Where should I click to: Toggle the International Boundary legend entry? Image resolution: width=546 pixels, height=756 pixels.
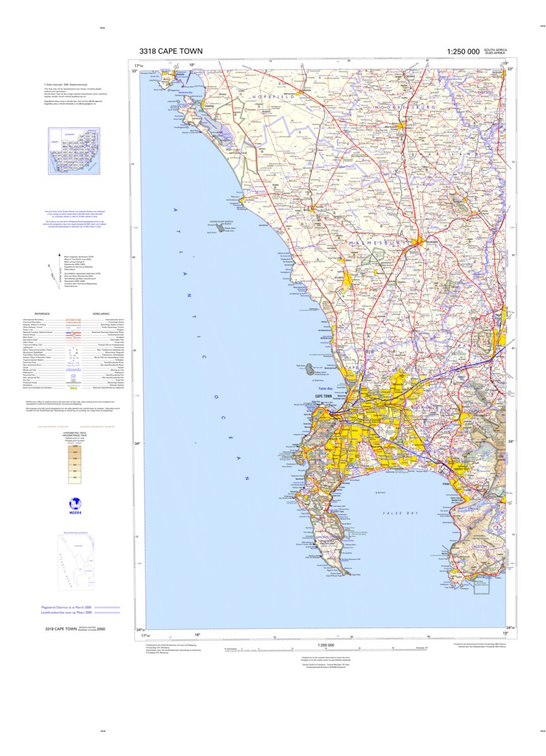(73, 320)
